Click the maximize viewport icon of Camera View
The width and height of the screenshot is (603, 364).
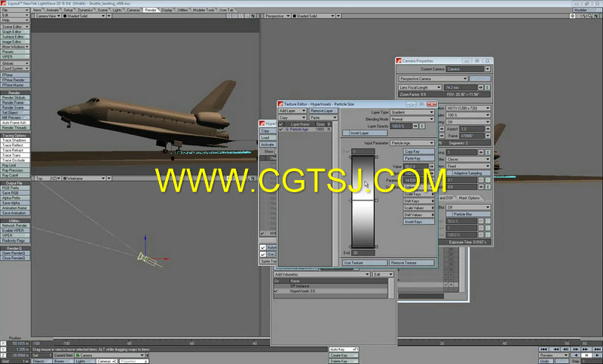253,16
